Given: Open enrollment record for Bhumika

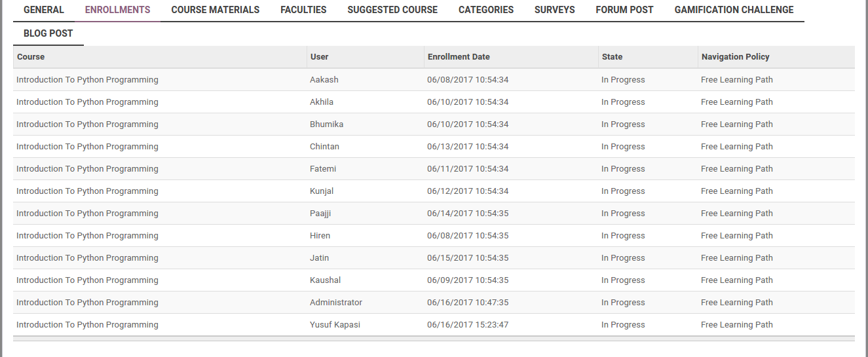Looking at the screenshot, I should click(326, 124).
